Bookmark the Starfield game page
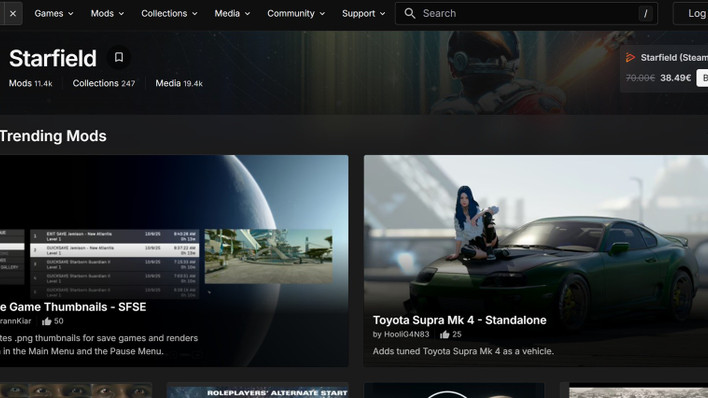Viewport: 708px width, 398px height. pos(119,57)
